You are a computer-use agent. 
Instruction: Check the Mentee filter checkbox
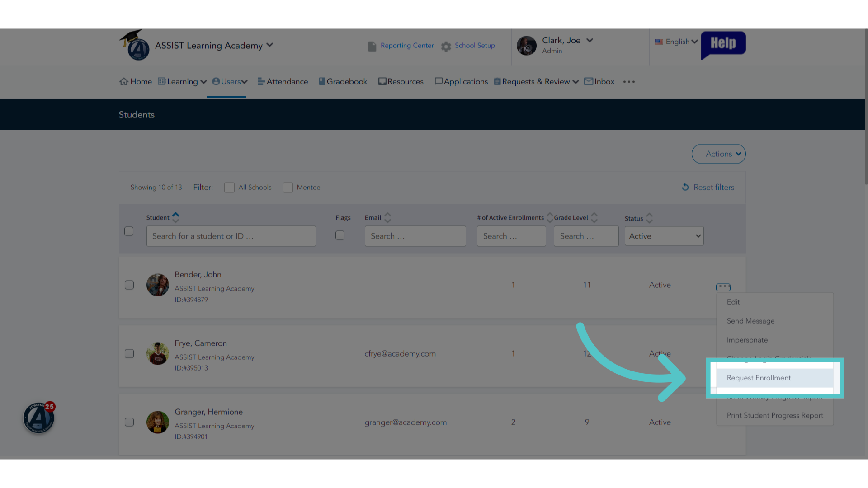[288, 188]
